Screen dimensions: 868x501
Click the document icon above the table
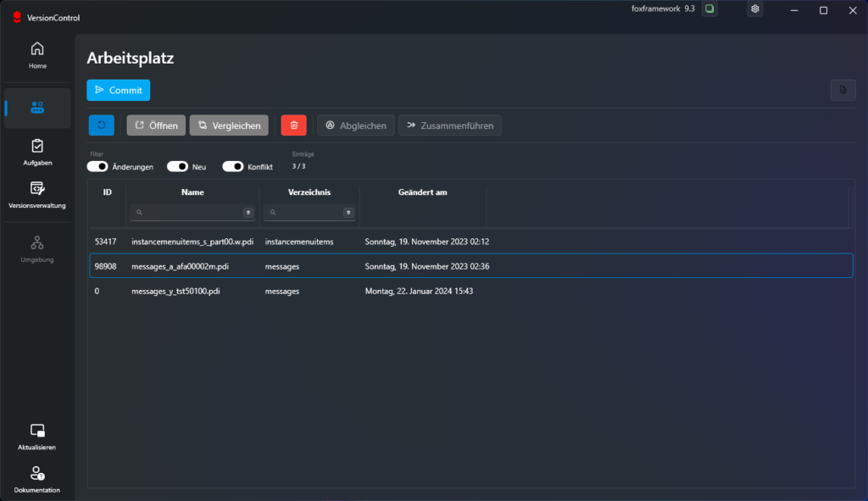[x=843, y=90]
